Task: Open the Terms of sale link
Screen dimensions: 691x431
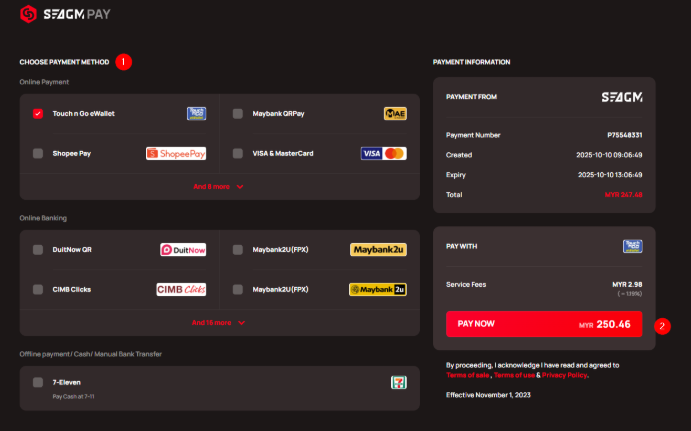Action: pos(468,375)
